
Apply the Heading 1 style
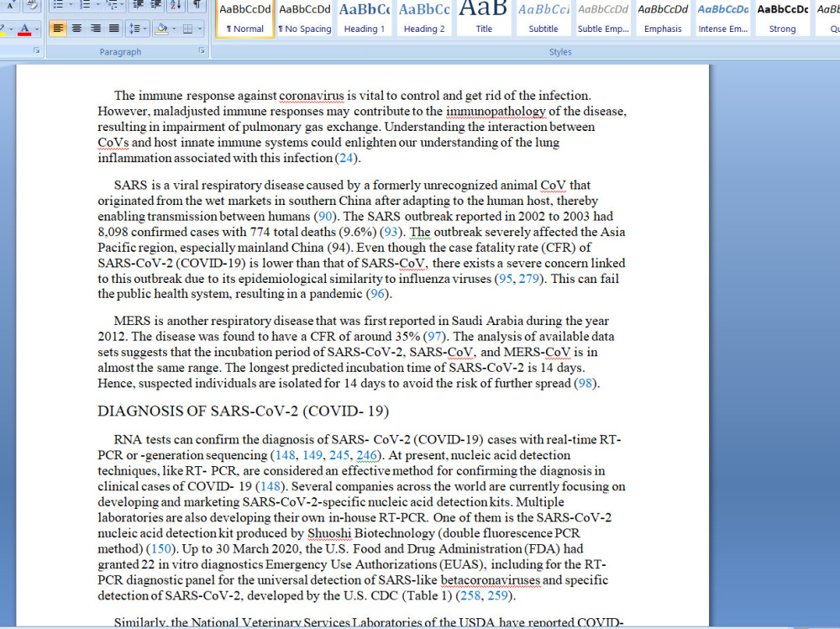[365, 18]
